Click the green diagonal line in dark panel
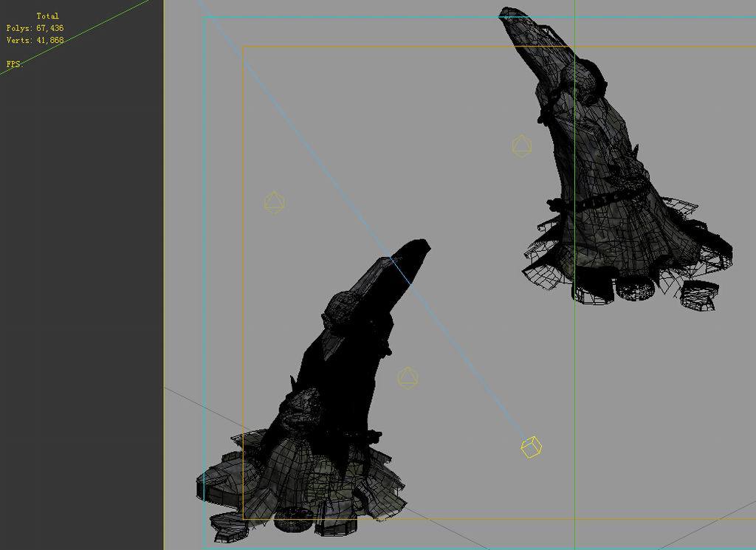Viewport: 756px width, 550px height. coord(74,35)
